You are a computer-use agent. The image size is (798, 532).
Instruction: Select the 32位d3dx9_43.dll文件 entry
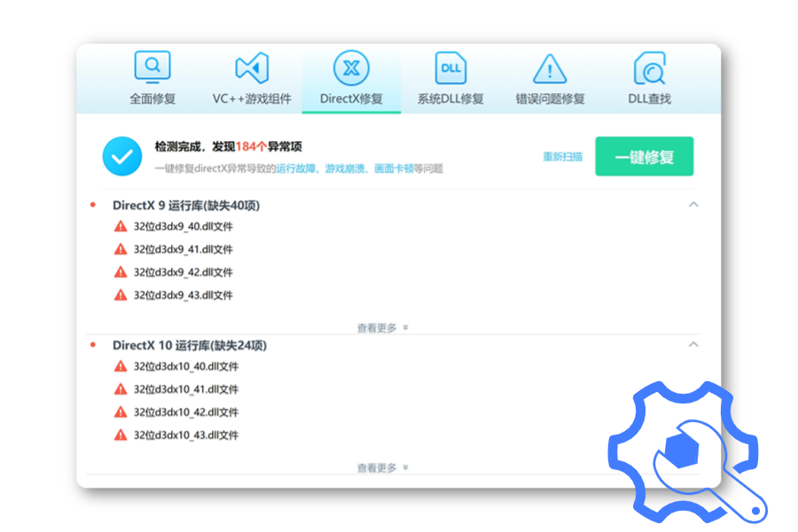[x=184, y=295]
